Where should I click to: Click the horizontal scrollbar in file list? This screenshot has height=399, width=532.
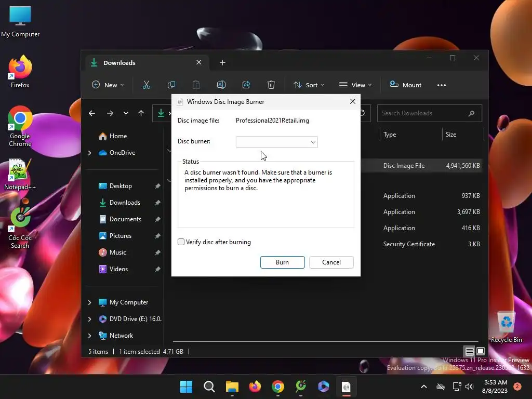[x=326, y=341]
